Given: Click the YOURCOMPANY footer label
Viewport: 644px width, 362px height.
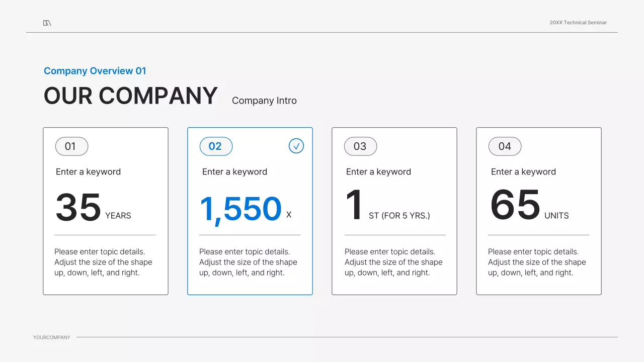Looking at the screenshot, I should point(52,337).
